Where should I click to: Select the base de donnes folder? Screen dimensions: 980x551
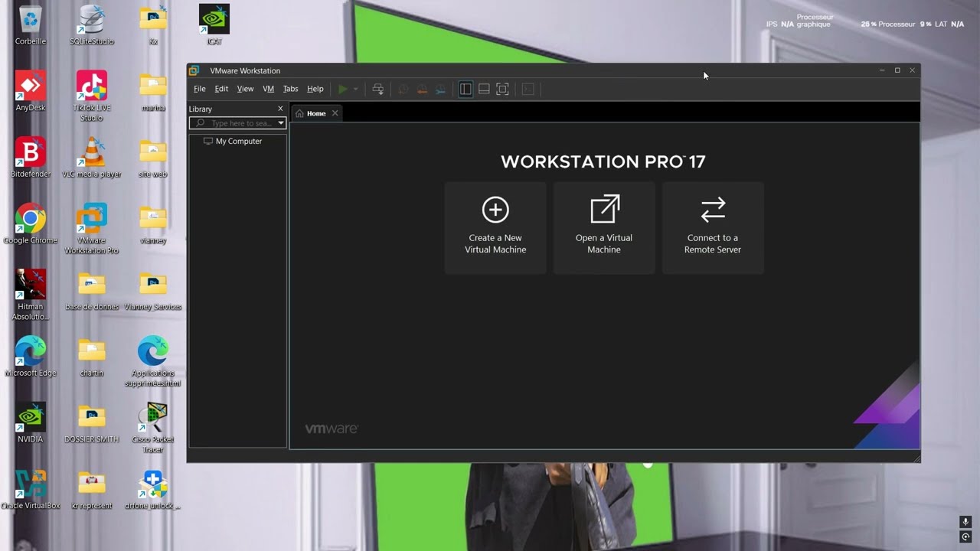(x=92, y=290)
